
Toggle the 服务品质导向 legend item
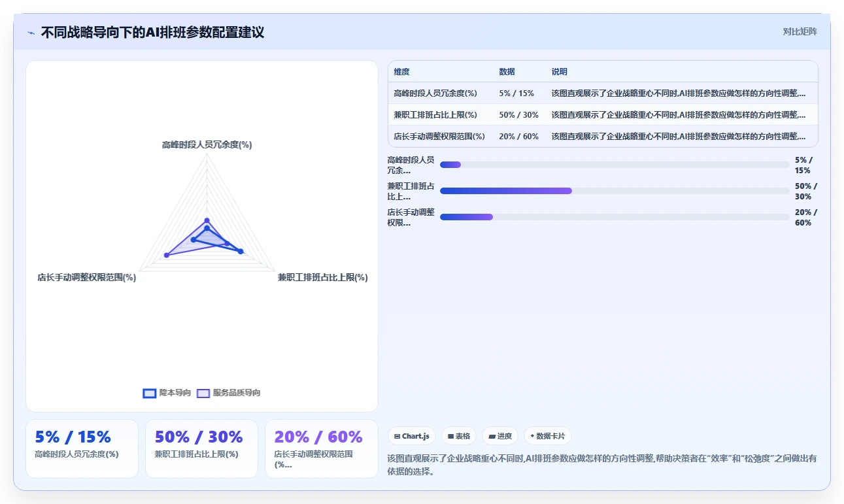coord(229,393)
